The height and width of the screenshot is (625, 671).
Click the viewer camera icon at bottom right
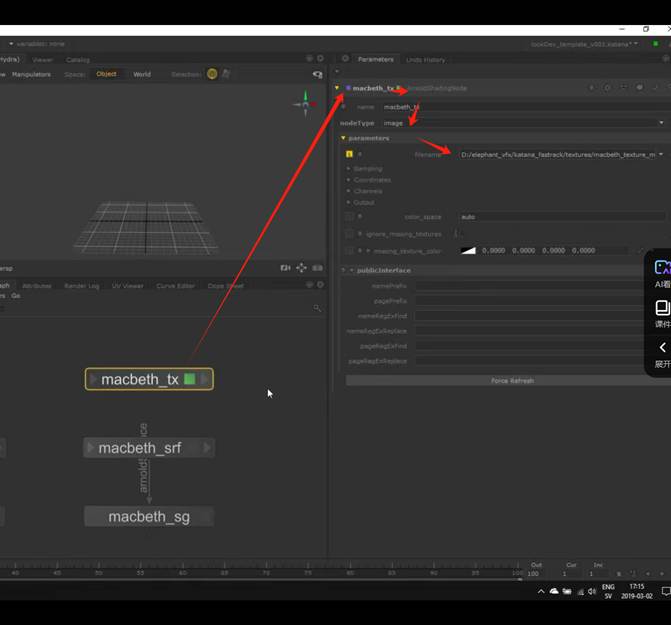[x=286, y=268]
